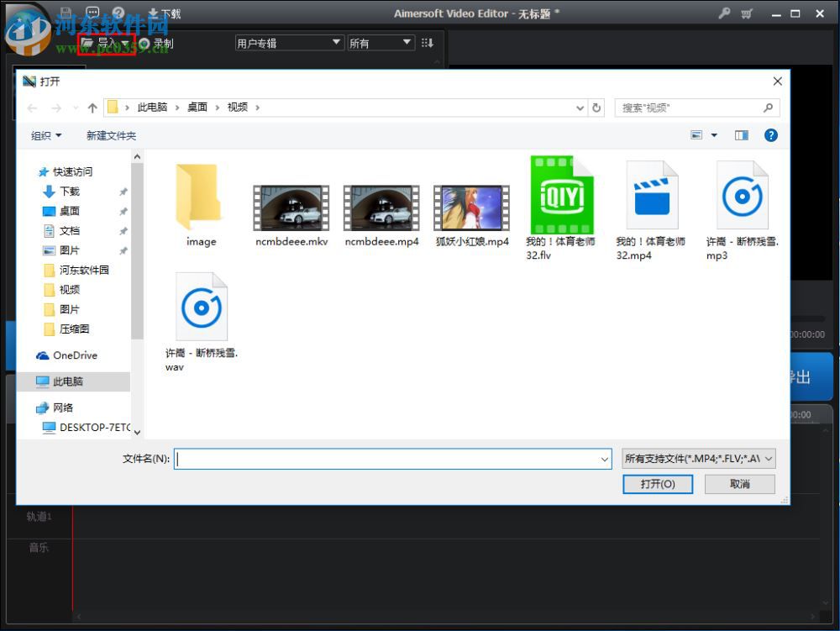Open dialog help with the blue question mark
The width and height of the screenshot is (840, 631).
770,135
